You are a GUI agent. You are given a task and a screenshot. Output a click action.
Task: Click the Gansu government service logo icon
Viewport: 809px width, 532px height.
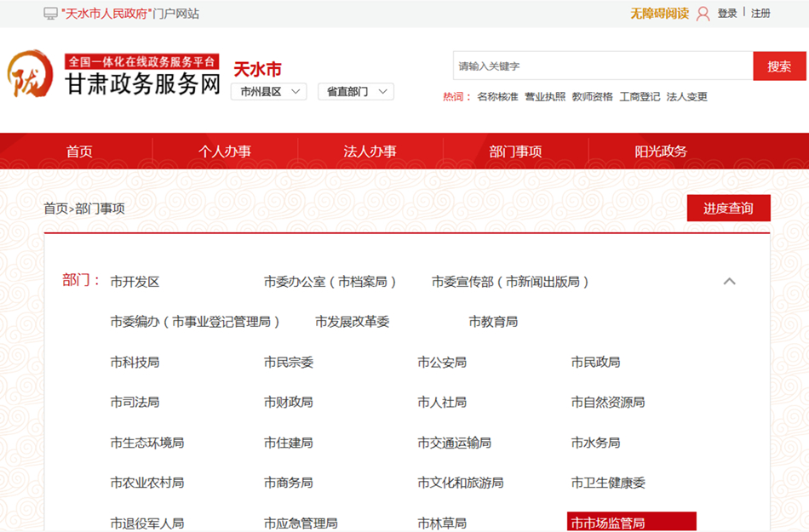(x=30, y=74)
